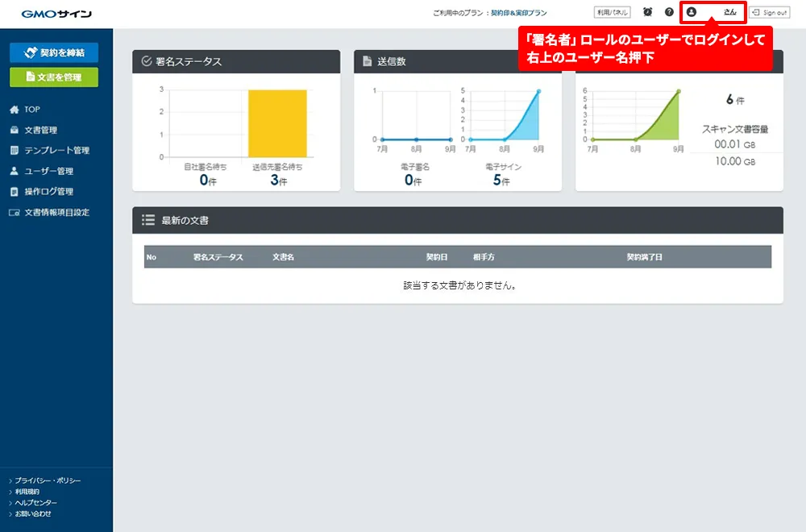
Task: Click the 署名ステータス column header
Action: click(218, 257)
